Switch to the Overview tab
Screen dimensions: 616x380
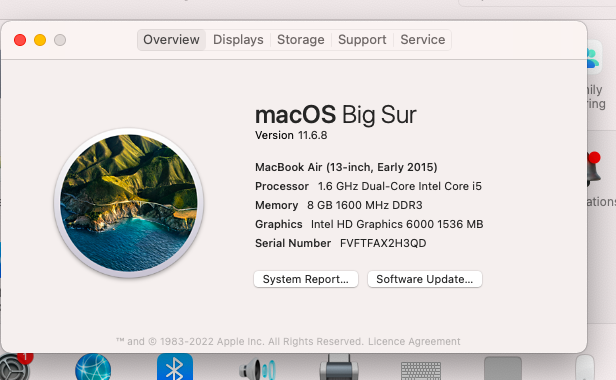click(x=171, y=40)
